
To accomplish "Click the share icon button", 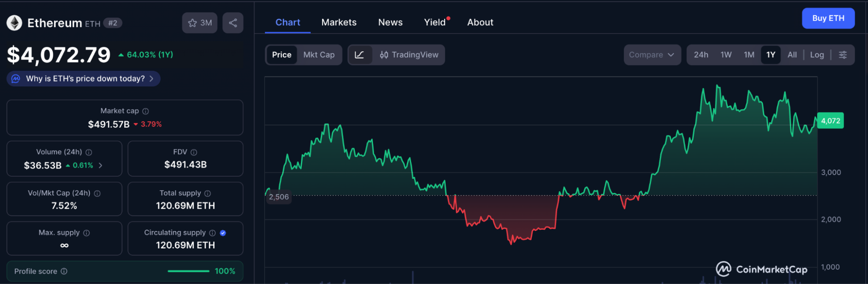I will [233, 23].
